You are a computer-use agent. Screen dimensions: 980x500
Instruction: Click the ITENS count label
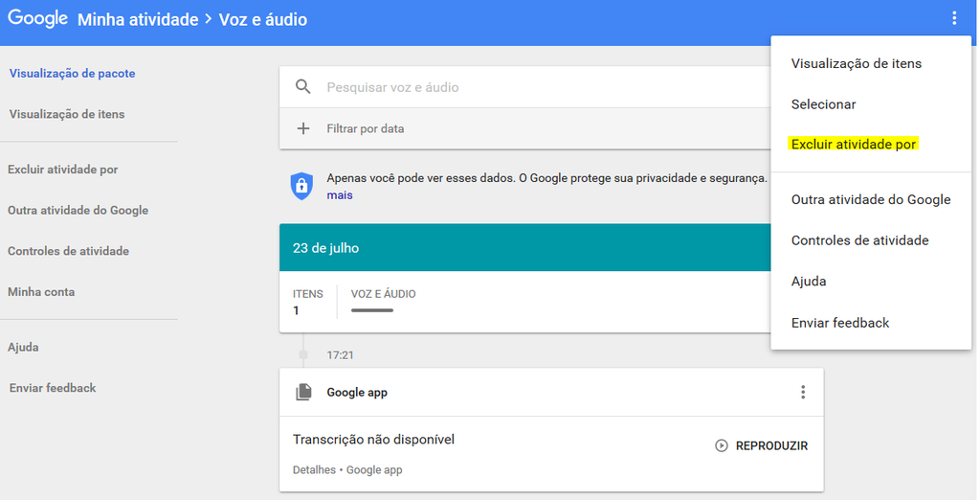click(308, 294)
